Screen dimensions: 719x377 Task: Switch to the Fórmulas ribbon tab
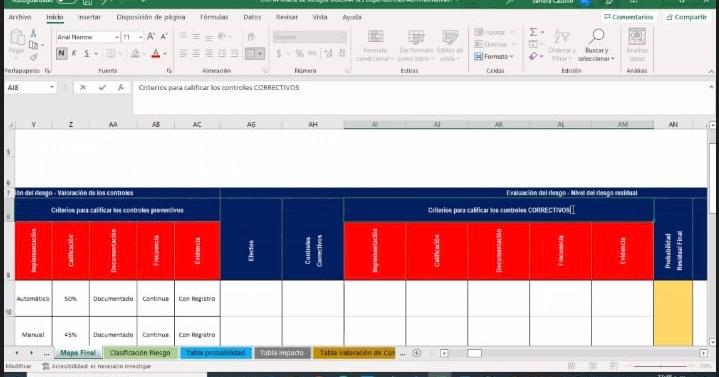[214, 17]
